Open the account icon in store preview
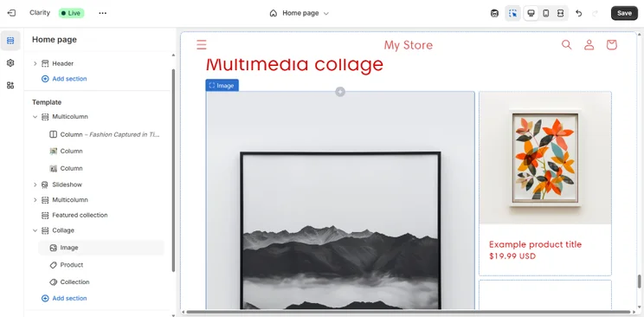 pyautogui.click(x=589, y=44)
